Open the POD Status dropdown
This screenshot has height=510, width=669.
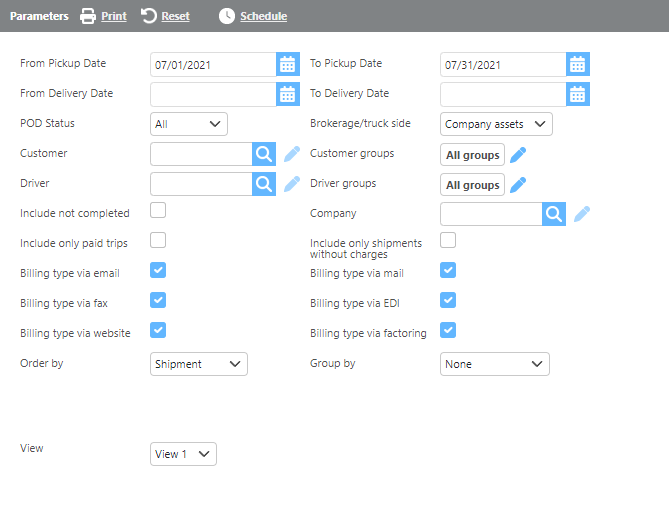point(189,124)
